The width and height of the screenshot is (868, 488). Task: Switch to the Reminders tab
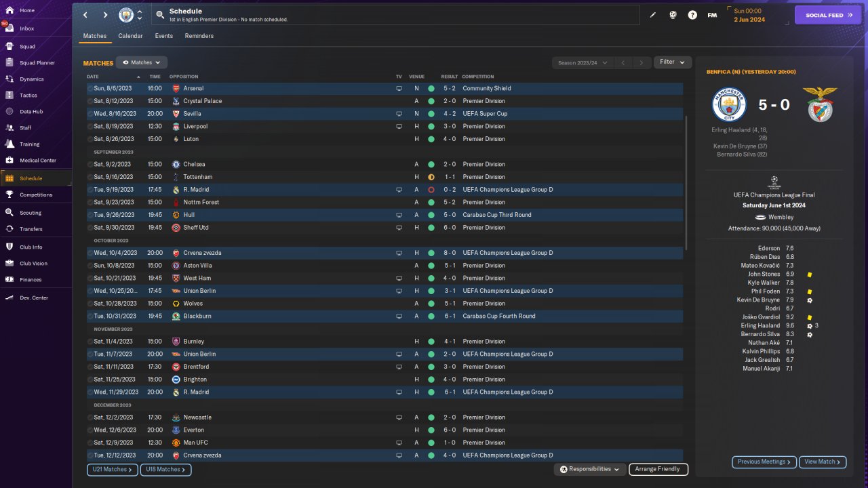pyautogui.click(x=199, y=36)
